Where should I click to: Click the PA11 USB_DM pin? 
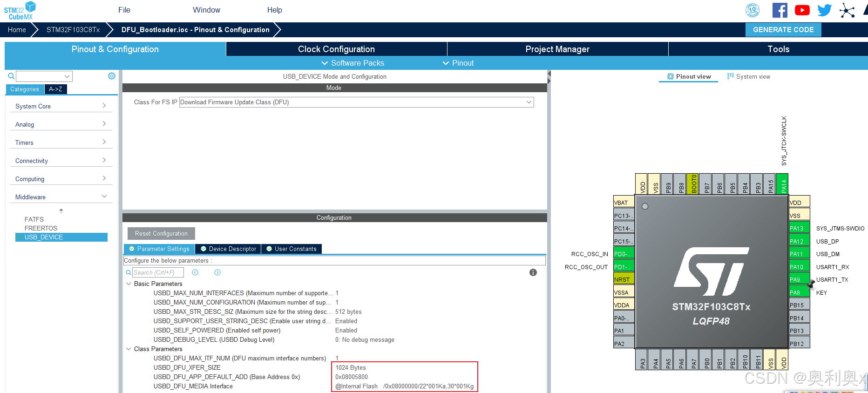[800, 254]
